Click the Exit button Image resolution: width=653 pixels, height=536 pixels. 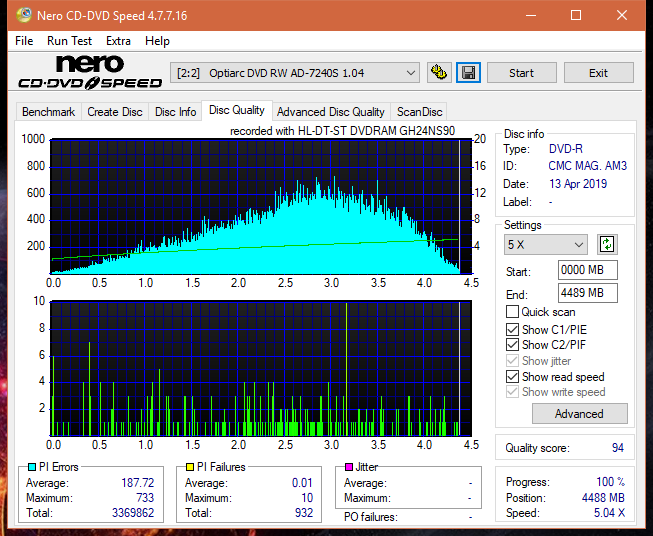point(598,73)
